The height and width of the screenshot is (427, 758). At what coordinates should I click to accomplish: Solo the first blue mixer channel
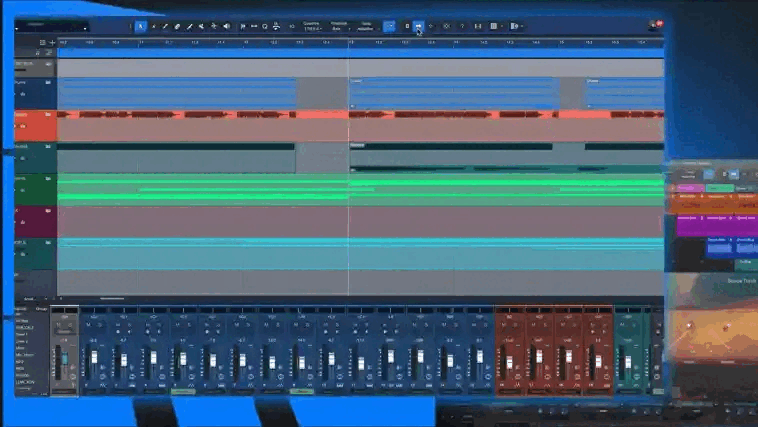point(100,325)
